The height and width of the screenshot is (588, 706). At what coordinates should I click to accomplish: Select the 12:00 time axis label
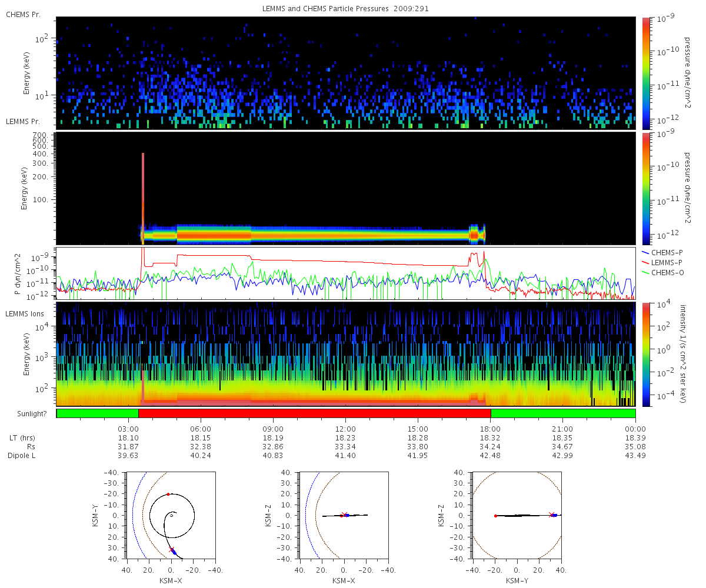click(345, 429)
